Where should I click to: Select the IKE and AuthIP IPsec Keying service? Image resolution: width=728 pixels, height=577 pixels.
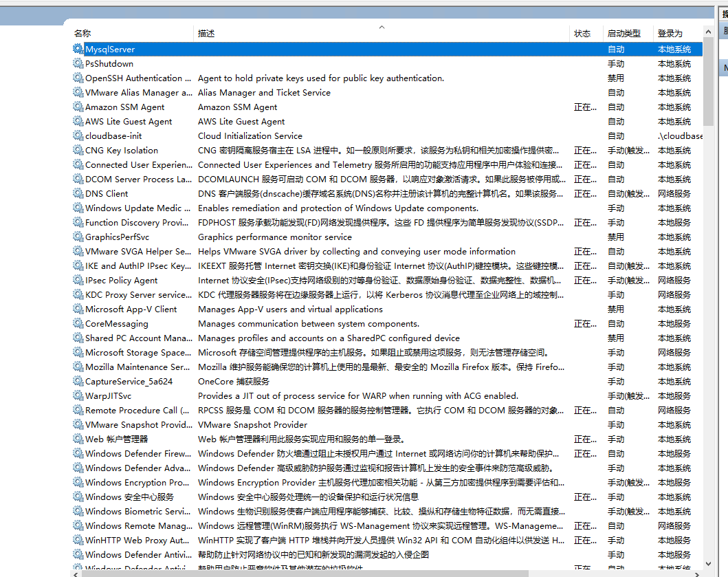[138, 265]
